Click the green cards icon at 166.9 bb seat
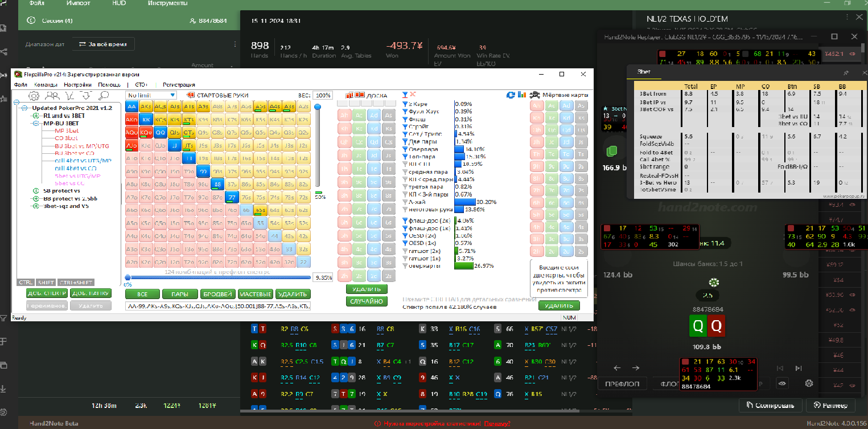 pyautogui.click(x=612, y=152)
